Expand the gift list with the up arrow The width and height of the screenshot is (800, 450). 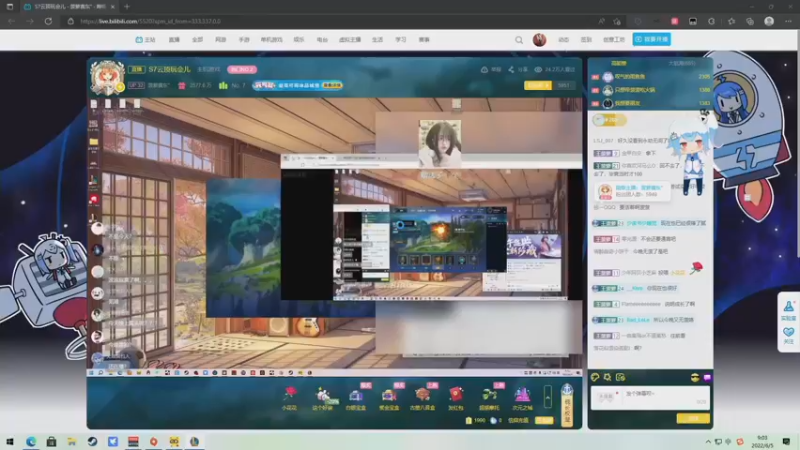click(x=548, y=397)
